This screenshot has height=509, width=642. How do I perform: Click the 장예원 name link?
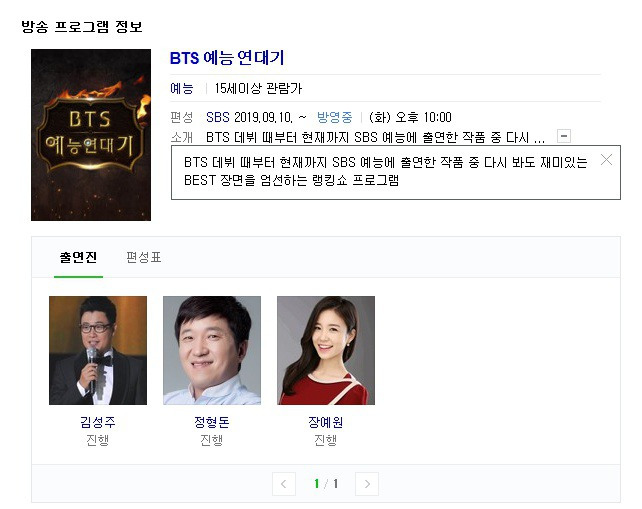point(326,422)
